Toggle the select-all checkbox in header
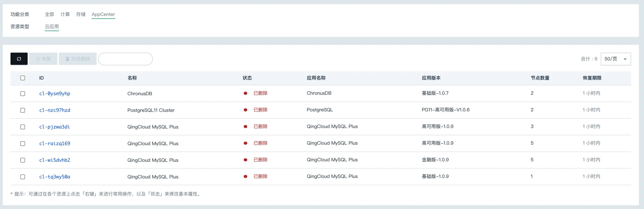 click(22, 78)
